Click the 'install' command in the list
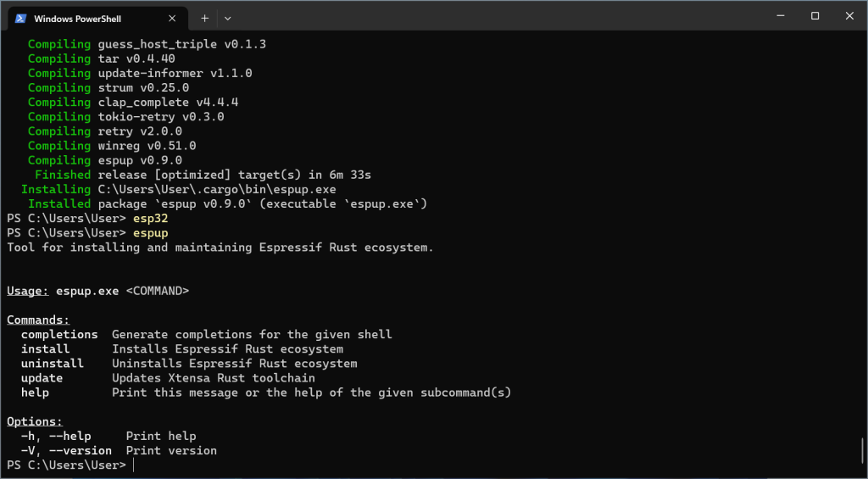The image size is (868, 479). [x=46, y=349]
